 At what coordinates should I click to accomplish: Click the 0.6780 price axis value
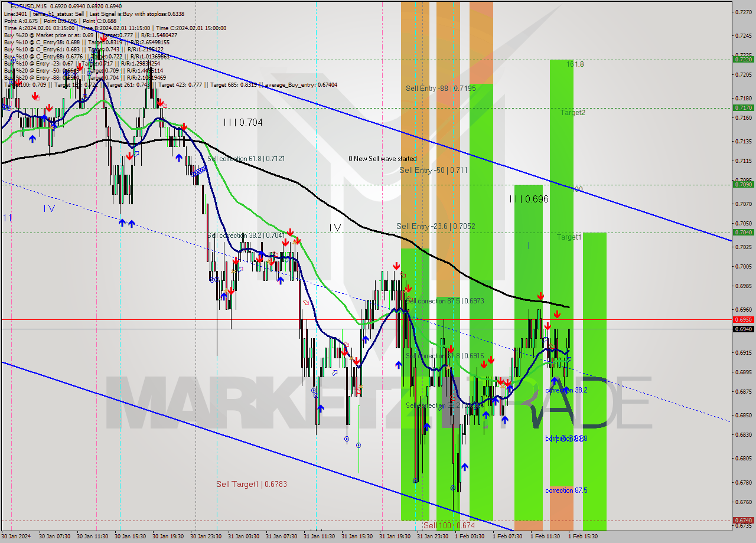point(743,482)
